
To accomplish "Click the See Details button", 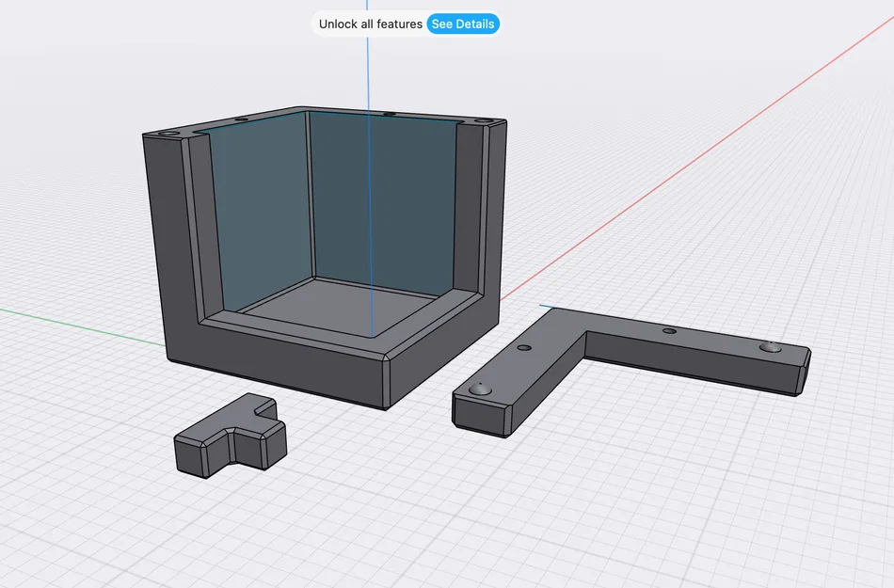I will [463, 24].
